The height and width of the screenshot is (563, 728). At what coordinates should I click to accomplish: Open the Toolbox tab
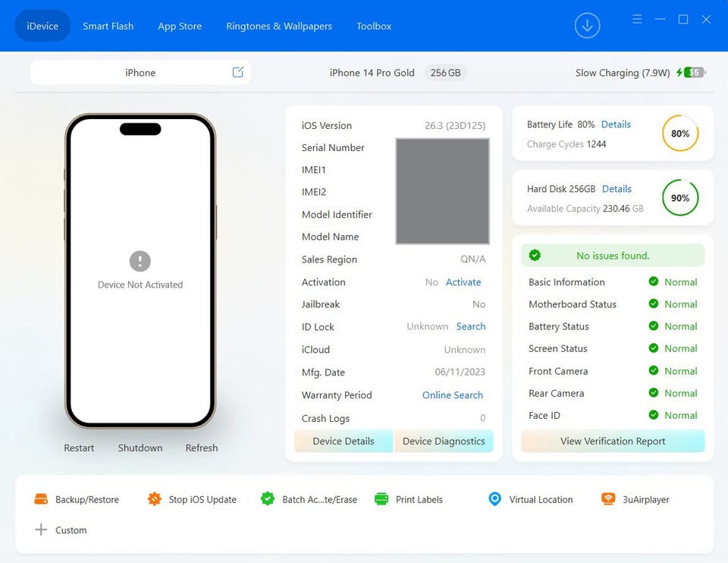coord(374,26)
